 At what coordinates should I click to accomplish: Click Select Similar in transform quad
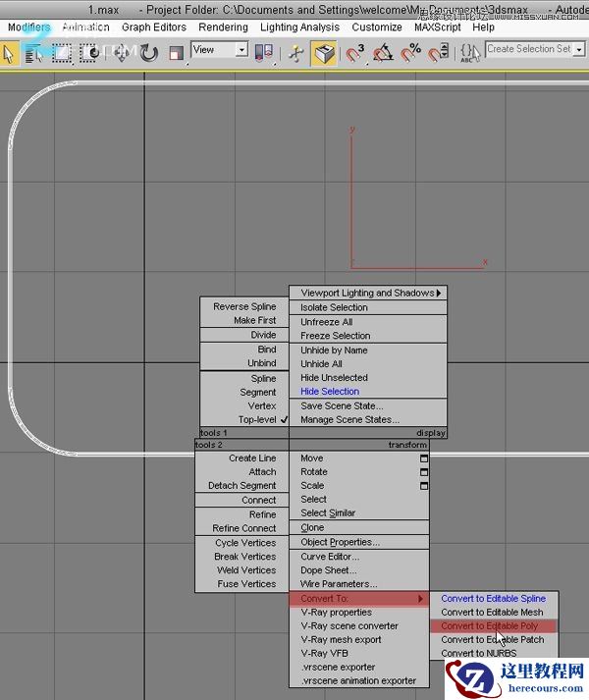(359, 512)
